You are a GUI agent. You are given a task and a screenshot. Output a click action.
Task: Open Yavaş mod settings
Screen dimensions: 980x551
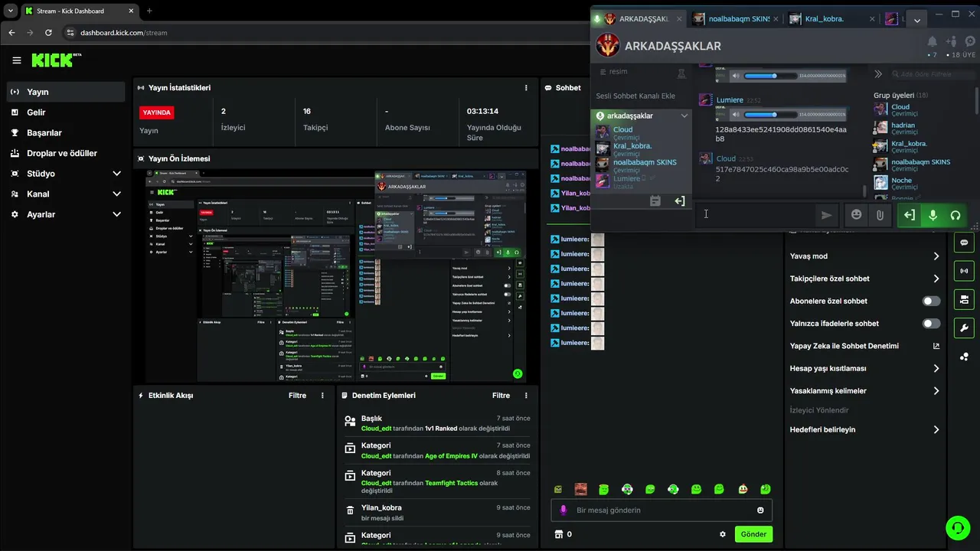(x=864, y=256)
